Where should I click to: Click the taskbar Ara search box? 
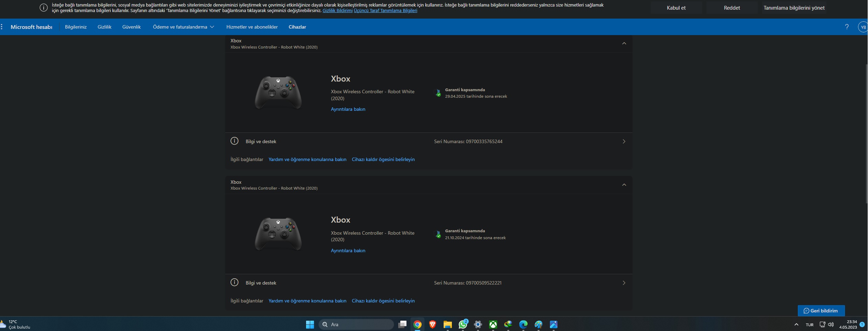click(x=356, y=324)
